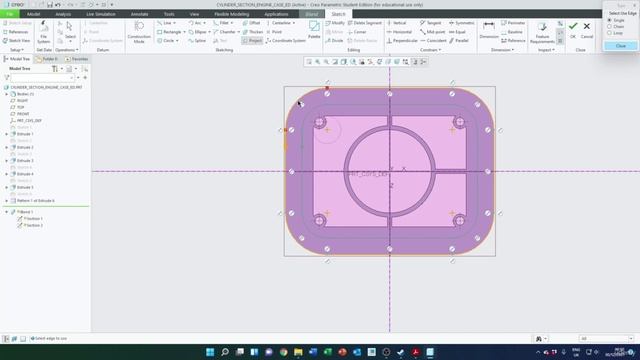Click the Project tool
Image resolution: width=640 pixels, height=360 pixels.
pyautogui.click(x=253, y=41)
